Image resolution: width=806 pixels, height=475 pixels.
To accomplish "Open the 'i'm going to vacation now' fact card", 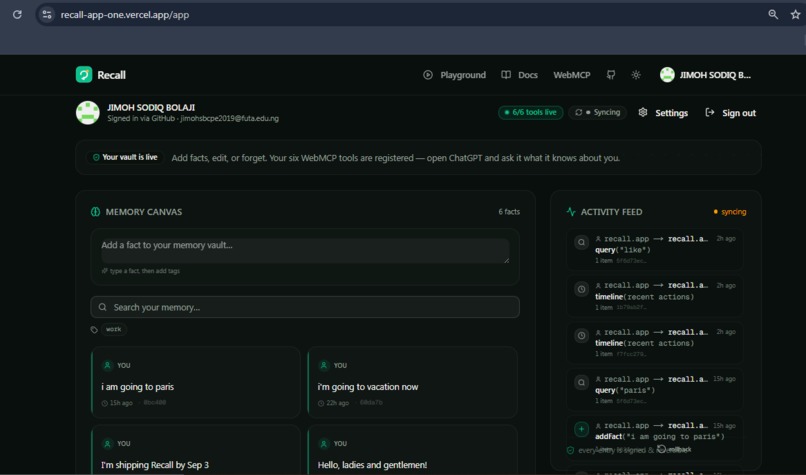I will click(412, 382).
